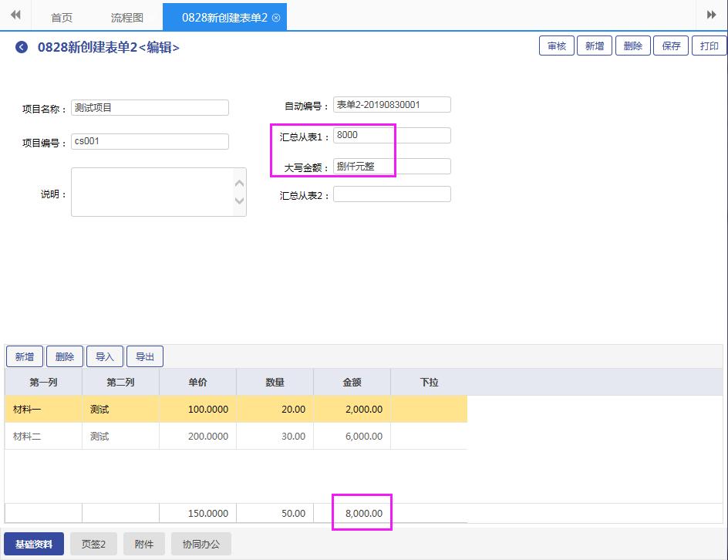
Task: Open the 协同办公 bottom tab
Action: tap(201, 544)
